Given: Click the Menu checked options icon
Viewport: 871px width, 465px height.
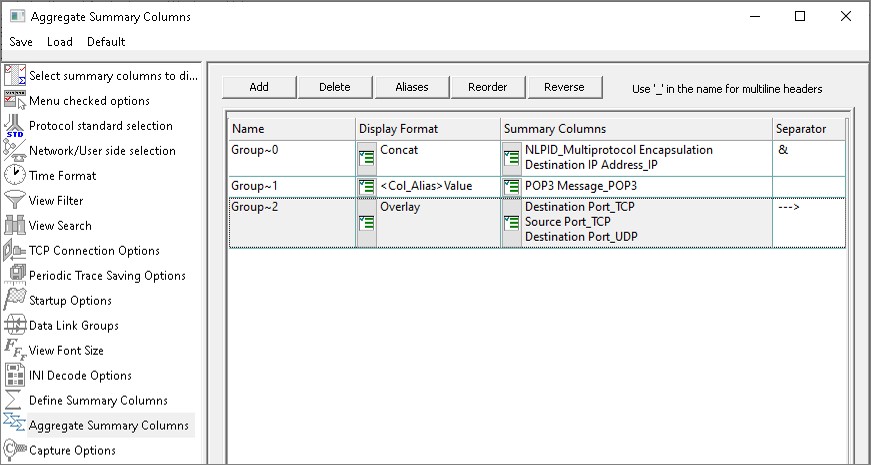Looking at the screenshot, I should click(15, 101).
